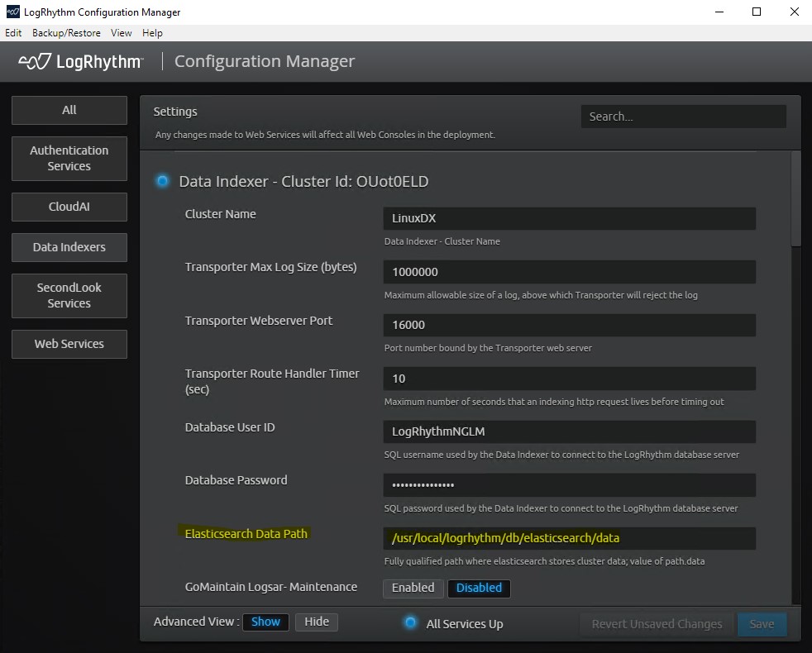Click the blue indicator beside Data Indexer heading

point(162,181)
